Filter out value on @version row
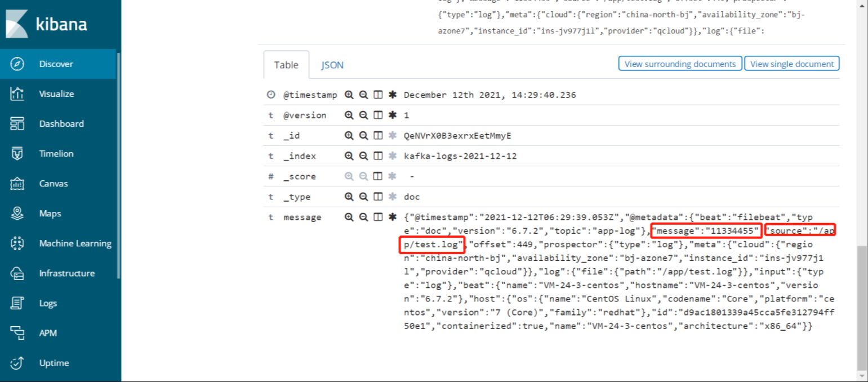868x382 pixels. [x=364, y=115]
